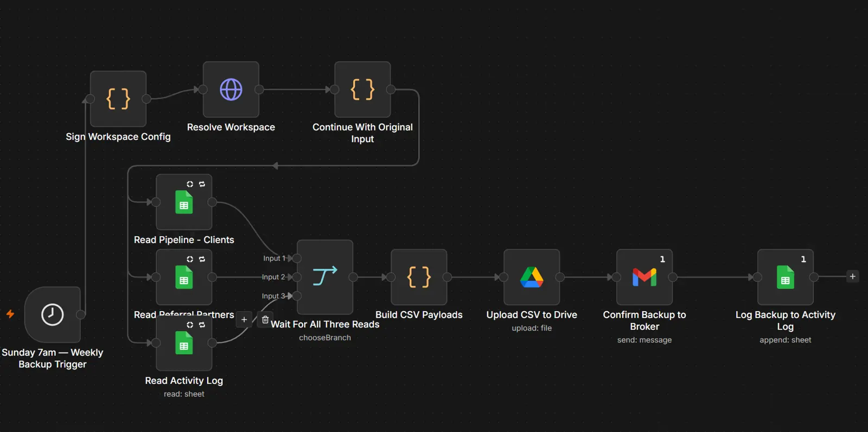Click the "Read Pipeline - Clients" label
Viewport: 868px width, 432px height.
[184, 240]
